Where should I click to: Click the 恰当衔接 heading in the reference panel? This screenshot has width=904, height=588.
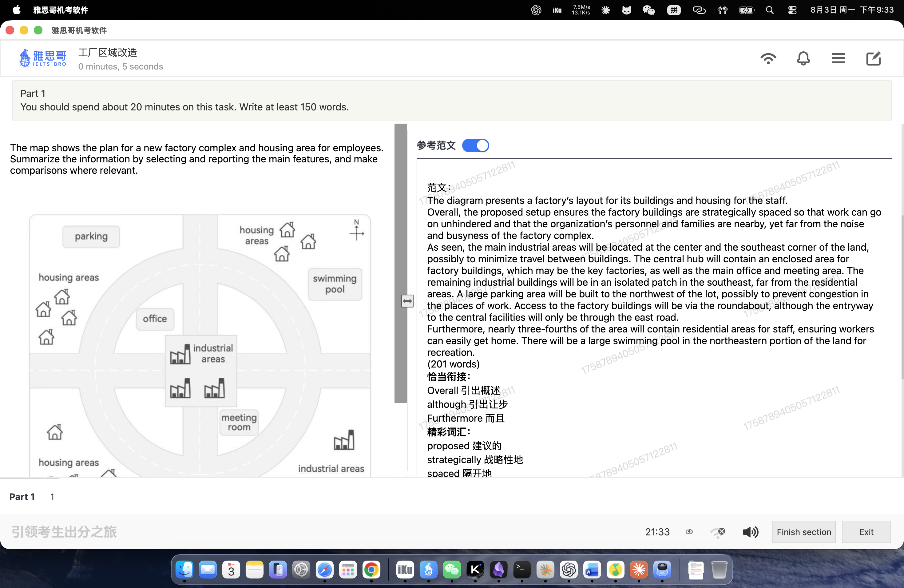448,377
